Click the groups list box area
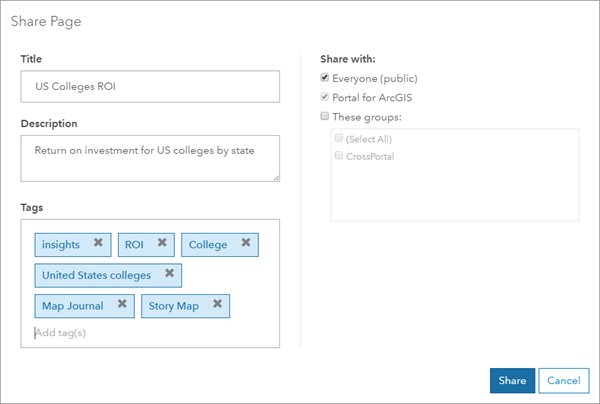 click(x=455, y=175)
